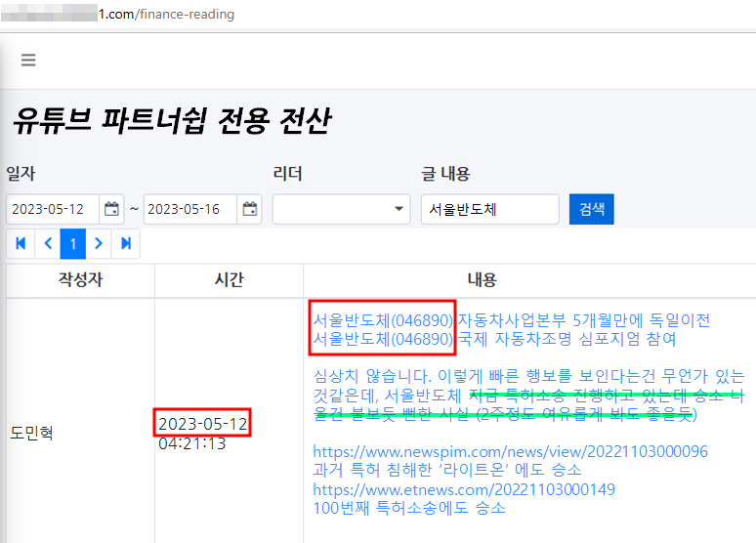
Task: Jump to the first page of results
Action: click(21, 243)
